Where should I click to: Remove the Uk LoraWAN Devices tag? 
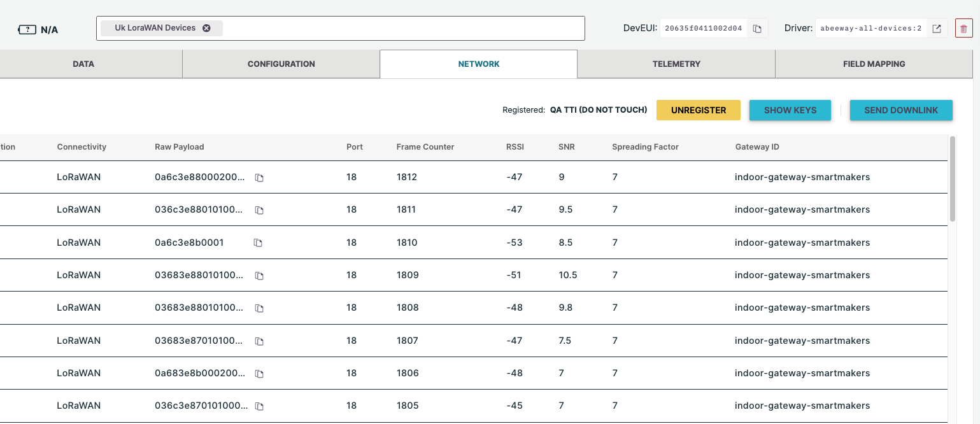point(206,28)
